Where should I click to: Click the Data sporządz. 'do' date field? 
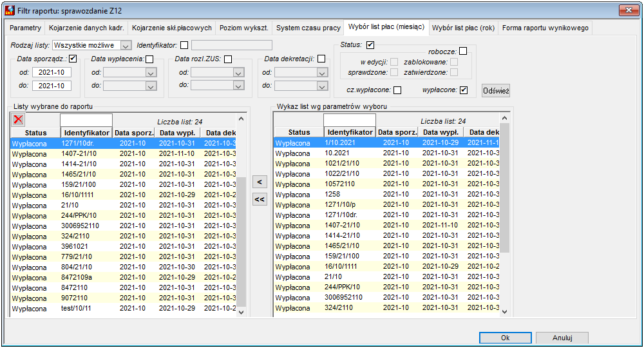pyautogui.click(x=52, y=86)
